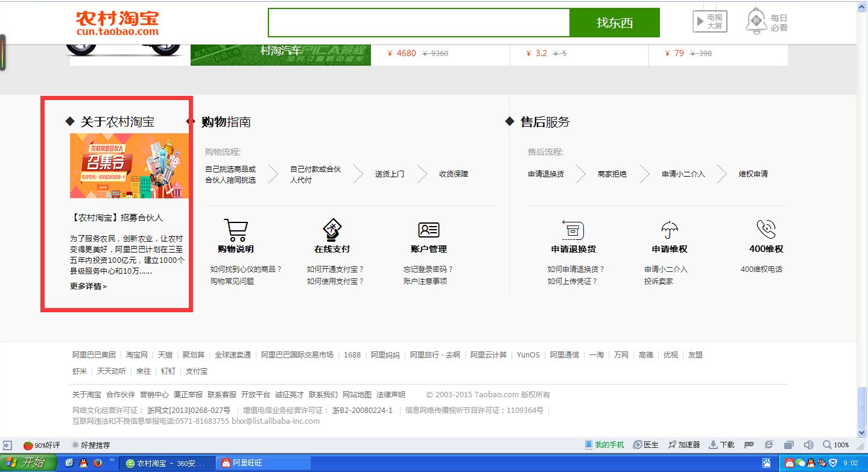Click the 阿里旺旺 red tray icon

789,463
